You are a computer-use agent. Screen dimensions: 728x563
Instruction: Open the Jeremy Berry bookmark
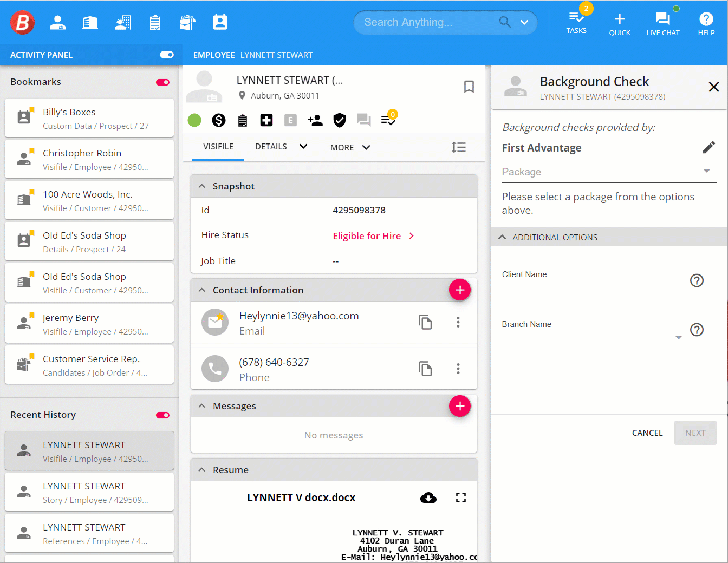[x=89, y=324]
